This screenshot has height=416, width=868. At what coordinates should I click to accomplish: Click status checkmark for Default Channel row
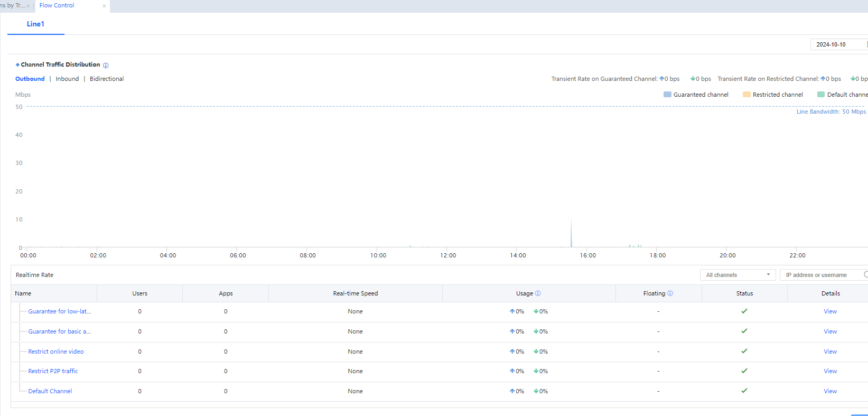coord(744,391)
